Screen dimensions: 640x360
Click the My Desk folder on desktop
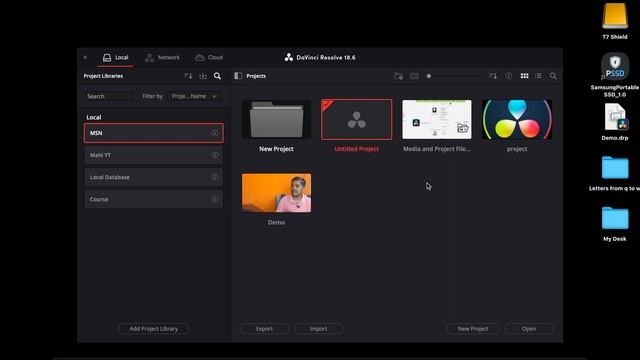[615, 218]
